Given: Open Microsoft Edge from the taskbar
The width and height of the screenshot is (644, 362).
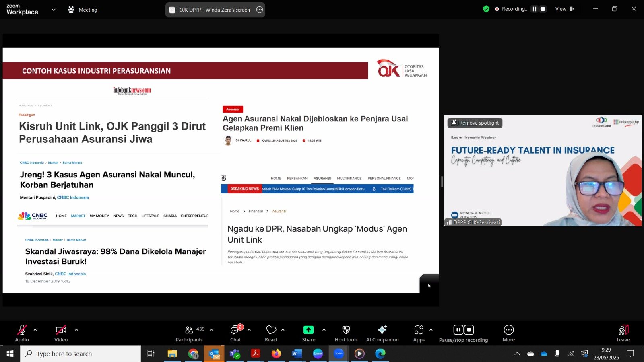Looking at the screenshot, I should [x=380, y=354].
